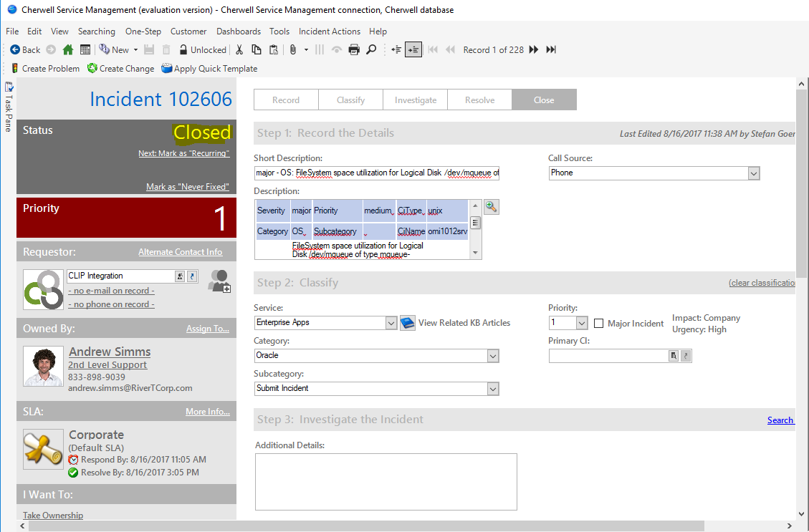Click Create Change action
The image size is (809, 532).
(x=120, y=69)
